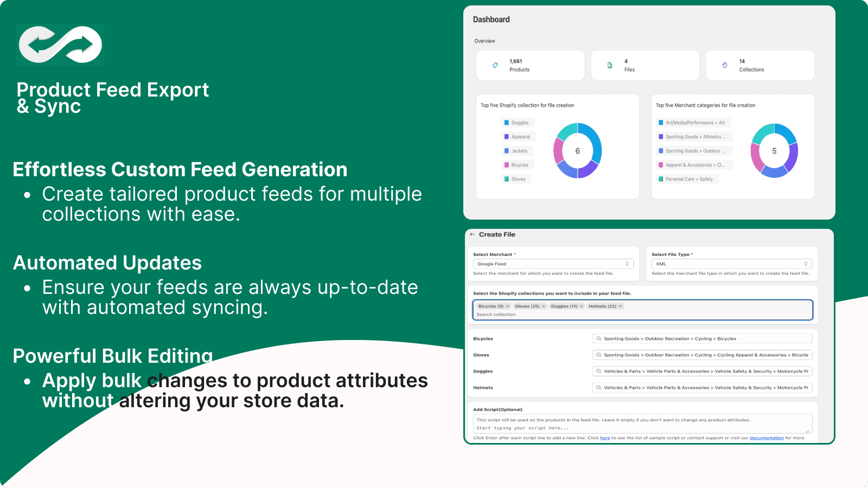Click the stepper arrows on the XML selector
868x488 pixels.
point(807,264)
